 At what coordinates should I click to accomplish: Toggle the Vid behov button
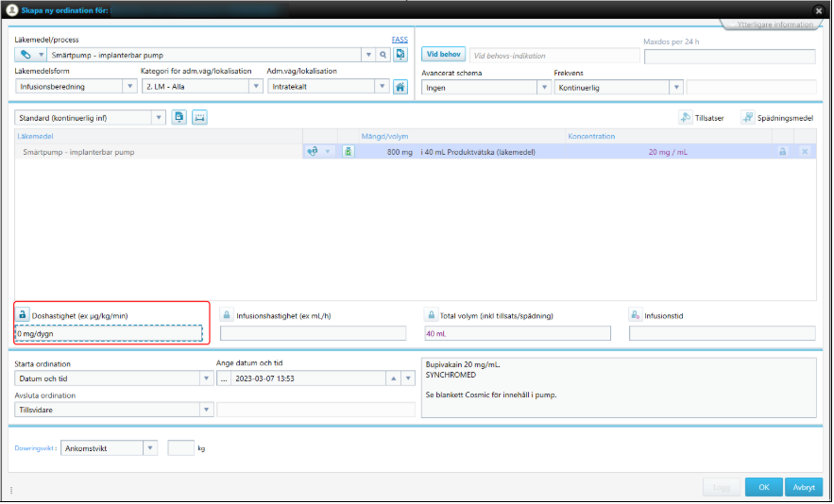click(x=442, y=56)
